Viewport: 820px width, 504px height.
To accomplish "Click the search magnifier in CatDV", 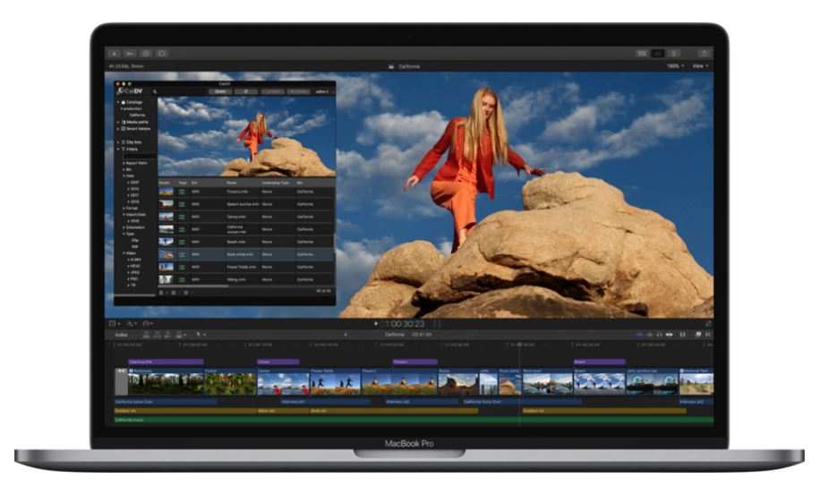I will point(154,91).
